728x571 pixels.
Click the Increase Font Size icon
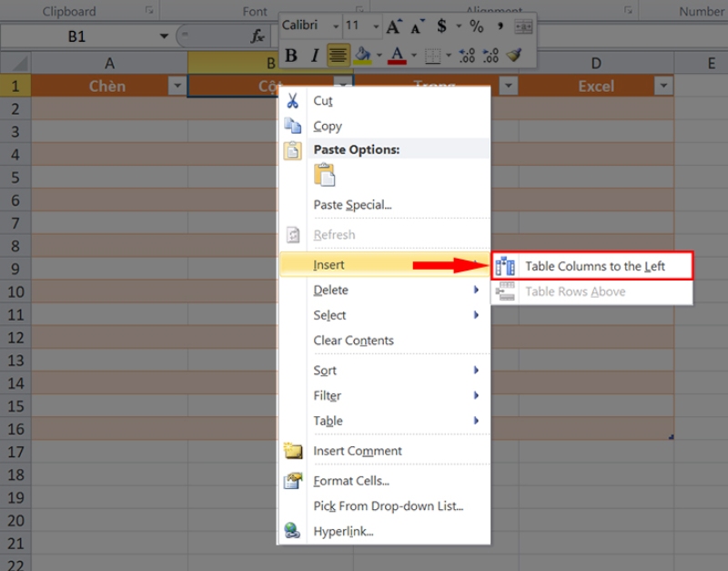(393, 26)
